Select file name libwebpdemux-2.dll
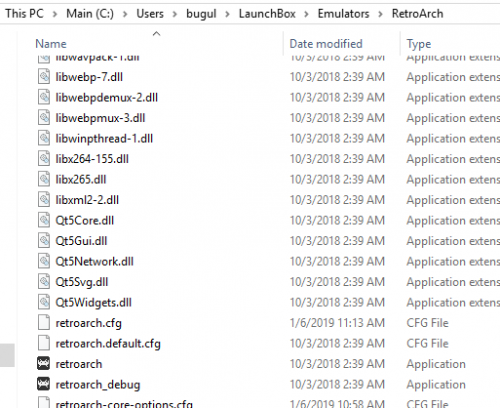 click(x=106, y=98)
